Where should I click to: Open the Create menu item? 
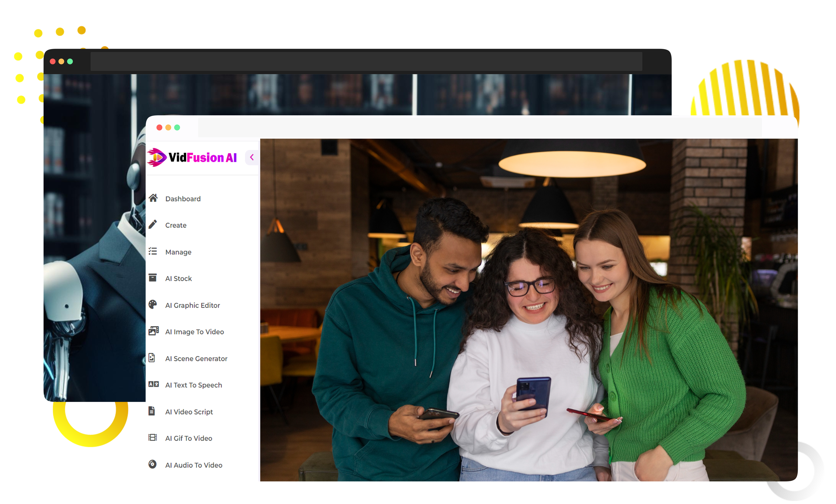(176, 225)
